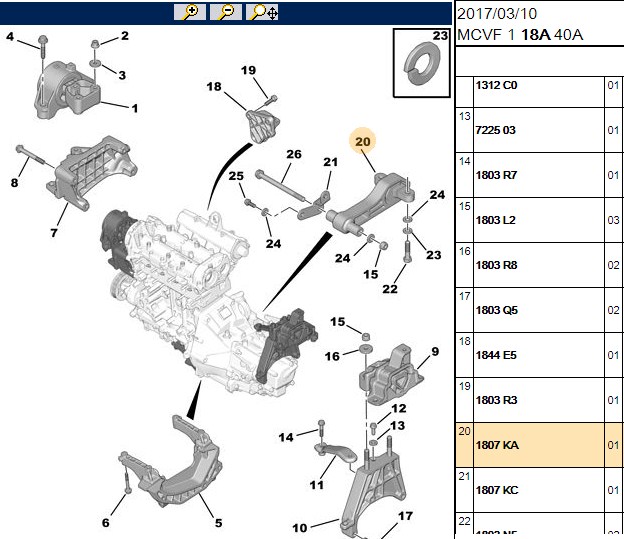This screenshot has height=539, width=624.
Task: Click the MCVF 1 18A 40A reference
Action: (x=520, y=35)
